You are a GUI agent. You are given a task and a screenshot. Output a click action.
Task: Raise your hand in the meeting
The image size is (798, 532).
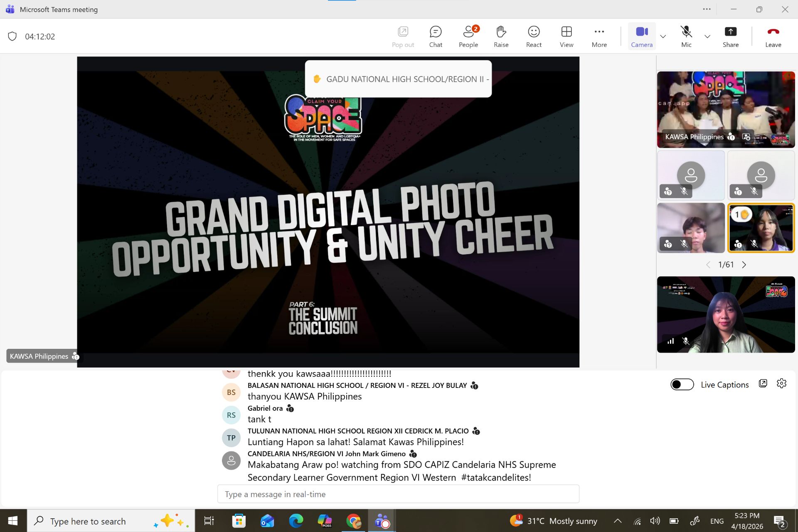(501, 36)
